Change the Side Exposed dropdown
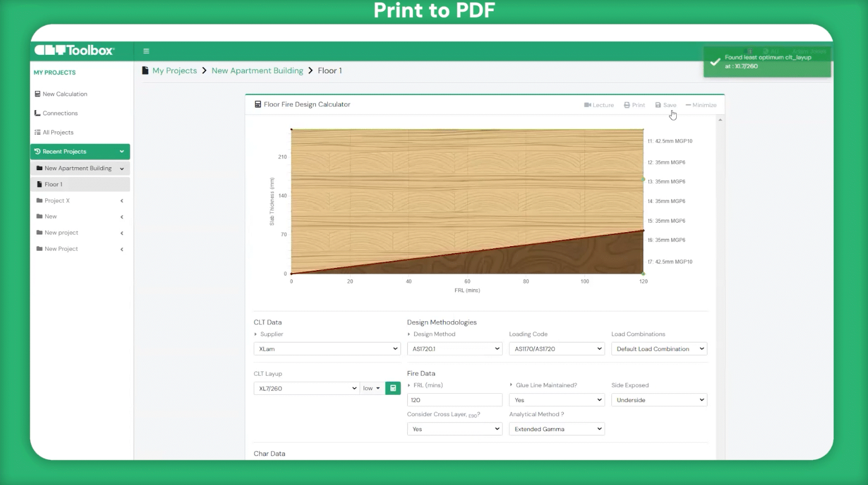 coord(659,400)
